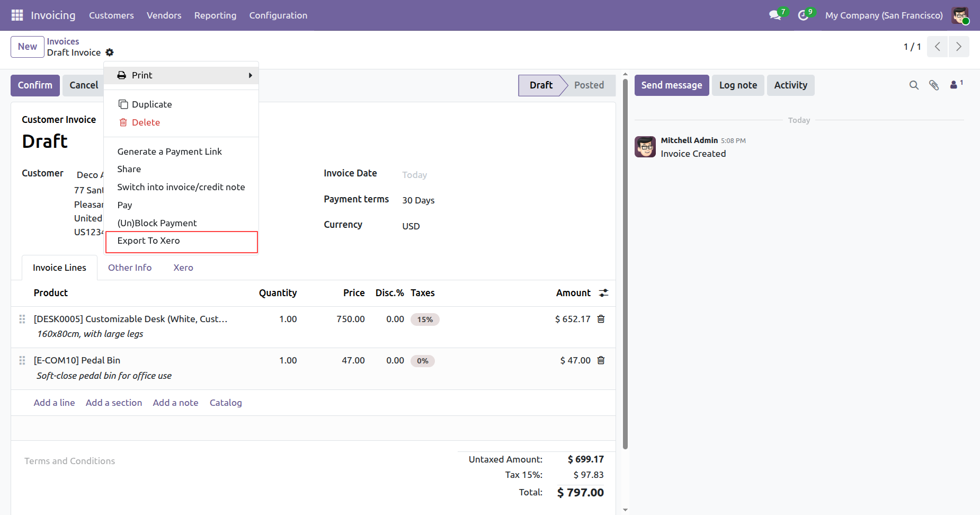Click the Log note button
This screenshot has width=980, height=515.
click(738, 85)
